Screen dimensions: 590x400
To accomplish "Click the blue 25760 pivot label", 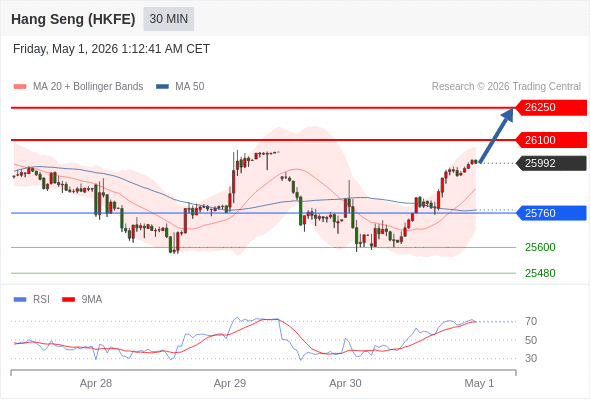I will coord(551,213).
